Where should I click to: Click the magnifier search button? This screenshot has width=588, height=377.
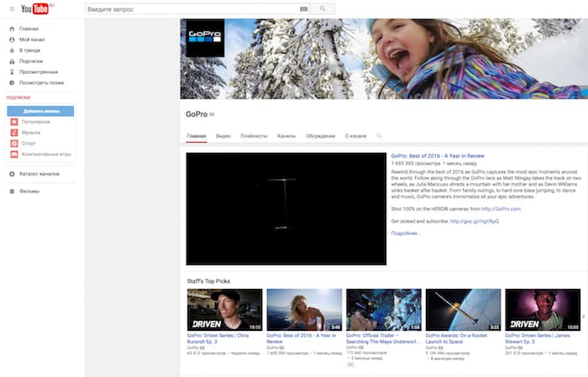(x=322, y=8)
